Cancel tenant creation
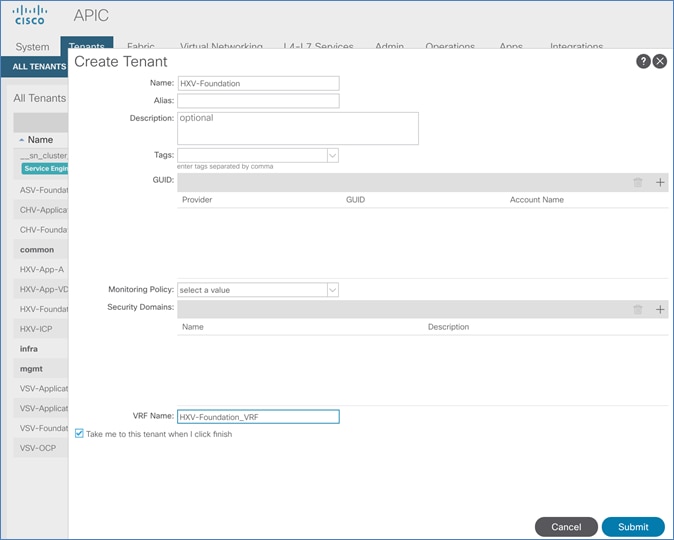 point(566,527)
